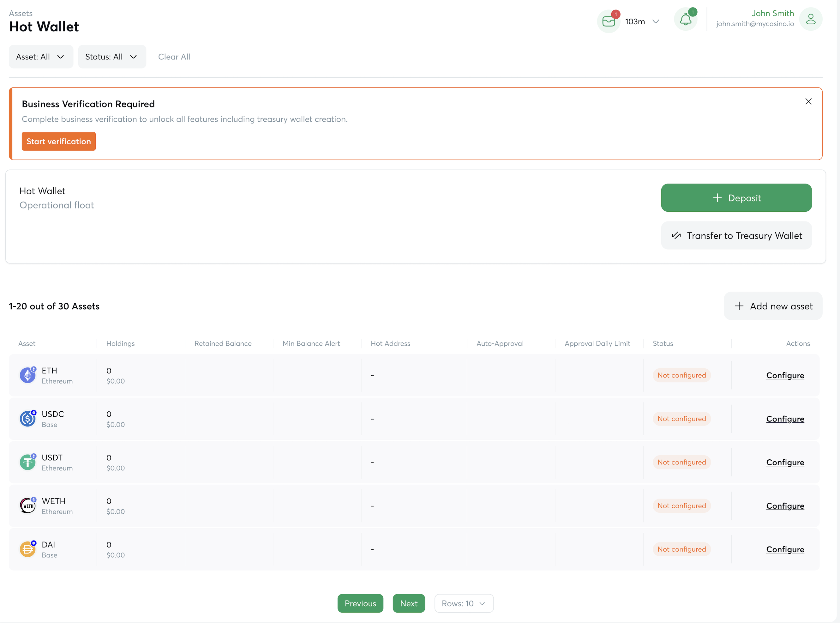Open the Rows: 10 page size dropdown
Viewport: 840px width, 623px height.
(464, 603)
